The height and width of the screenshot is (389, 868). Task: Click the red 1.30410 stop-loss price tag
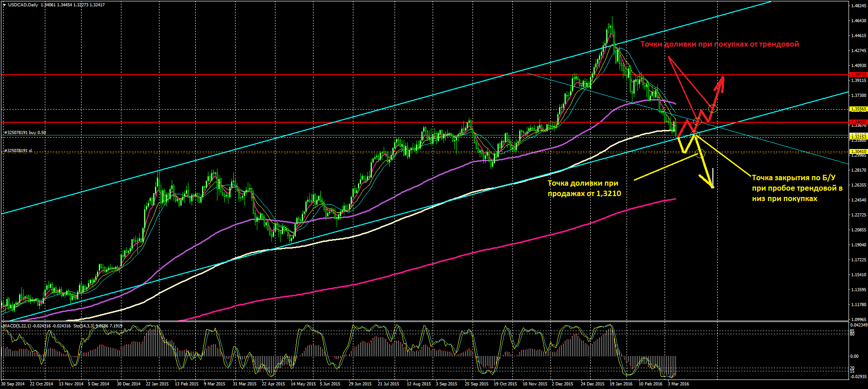[858, 152]
